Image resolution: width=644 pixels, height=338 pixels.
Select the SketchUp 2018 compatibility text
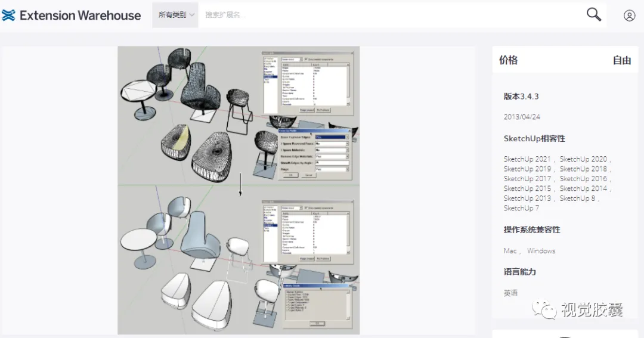pyautogui.click(x=583, y=169)
